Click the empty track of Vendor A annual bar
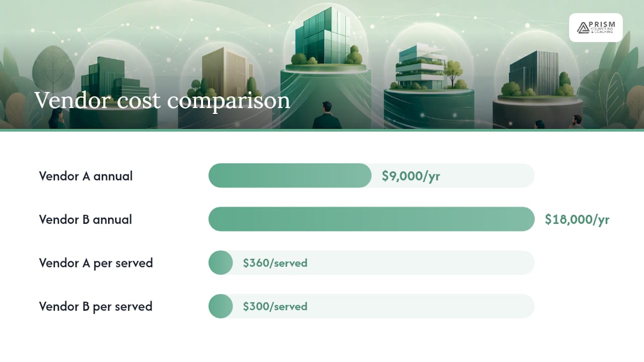 (453, 175)
